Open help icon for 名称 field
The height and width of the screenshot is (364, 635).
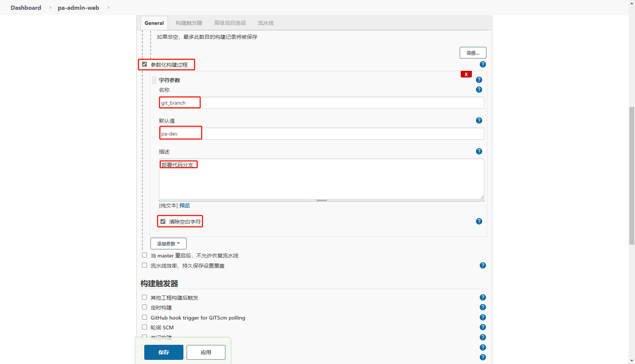point(479,90)
